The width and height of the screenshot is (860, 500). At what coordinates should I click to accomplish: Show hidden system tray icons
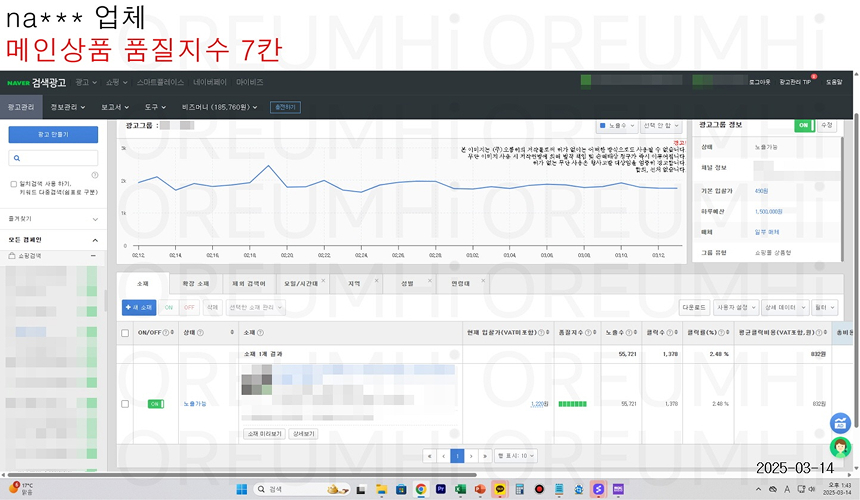click(x=758, y=490)
